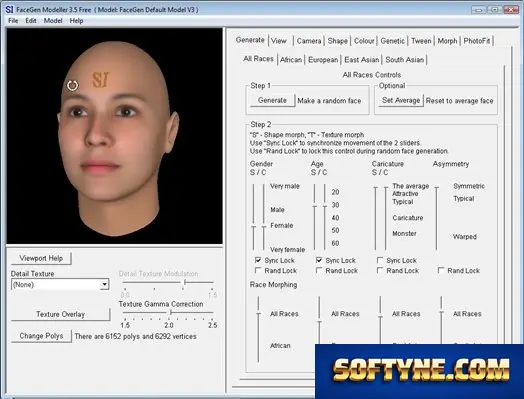Click the Asymmetry slider handle near Symmetric
Viewport: 524px width, 399px height.
[436, 188]
